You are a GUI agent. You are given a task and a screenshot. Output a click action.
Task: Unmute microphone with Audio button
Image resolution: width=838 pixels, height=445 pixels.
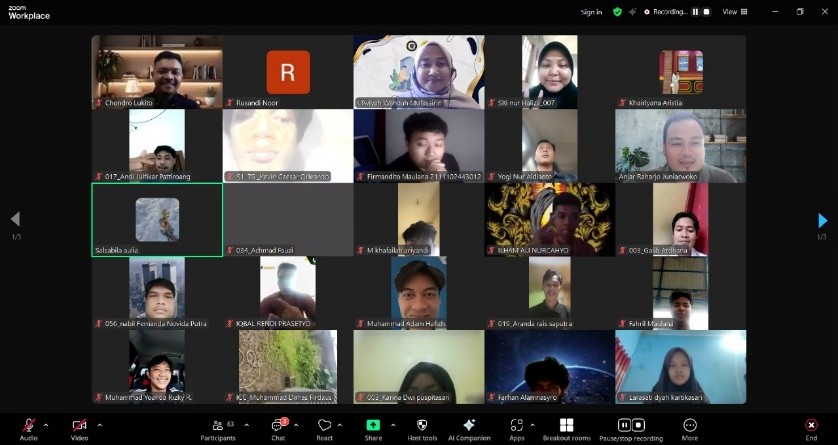[x=29, y=429]
